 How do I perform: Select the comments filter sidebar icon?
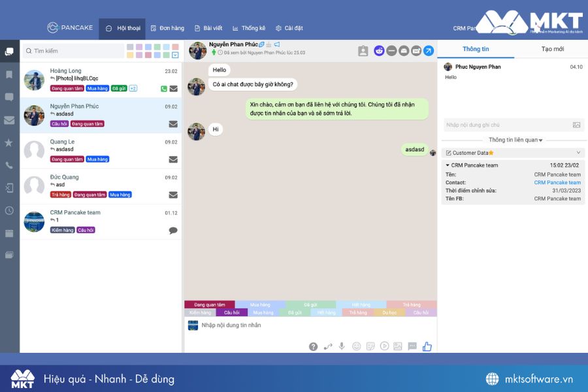coord(9,97)
